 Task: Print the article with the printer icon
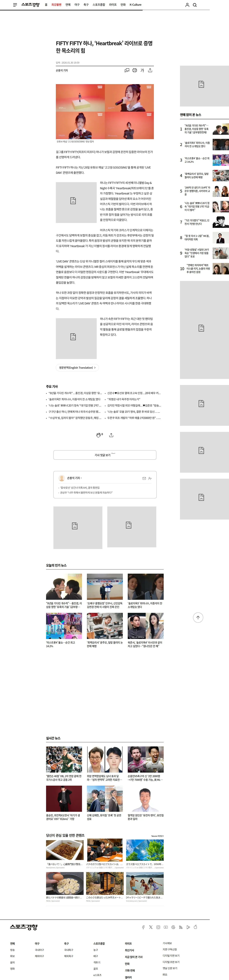pyautogui.click(x=135, y=70)
